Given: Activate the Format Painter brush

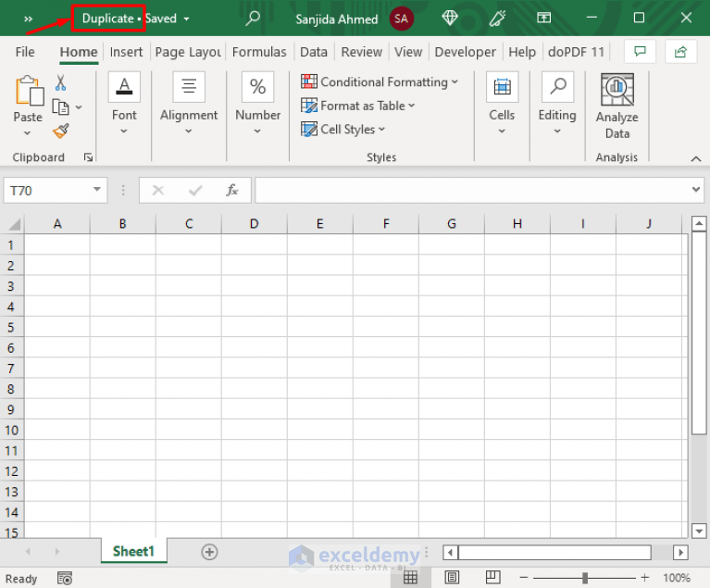Looking at the screenshot, I should [x=61, y=131].
